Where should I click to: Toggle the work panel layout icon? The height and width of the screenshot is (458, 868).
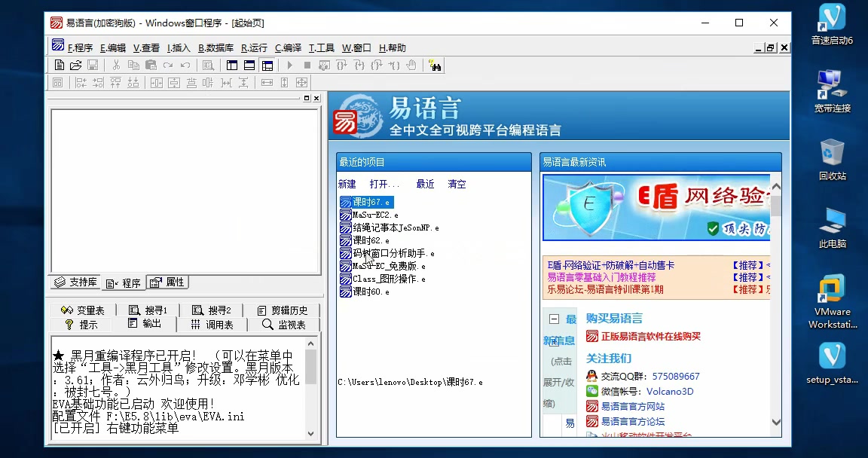coord(232,66)
